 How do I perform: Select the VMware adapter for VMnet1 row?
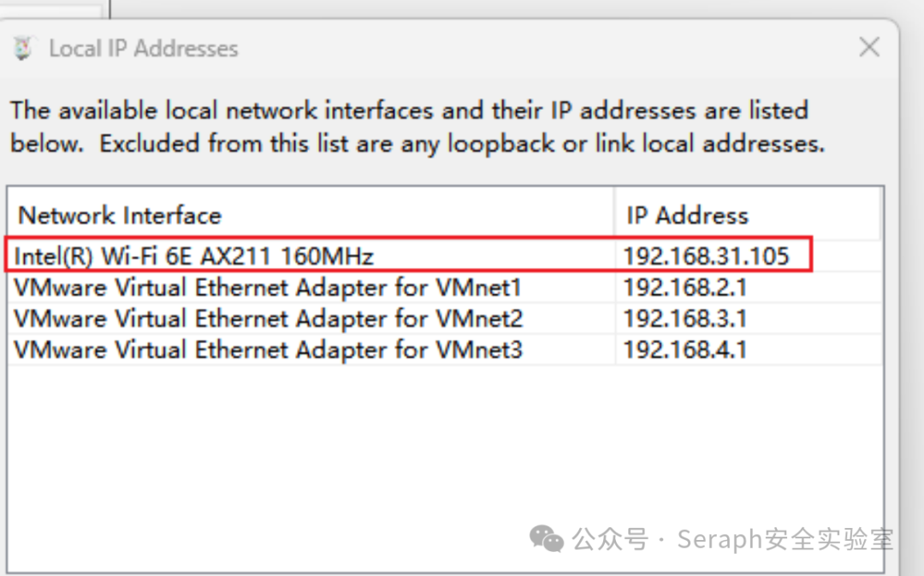pos(445,287)
